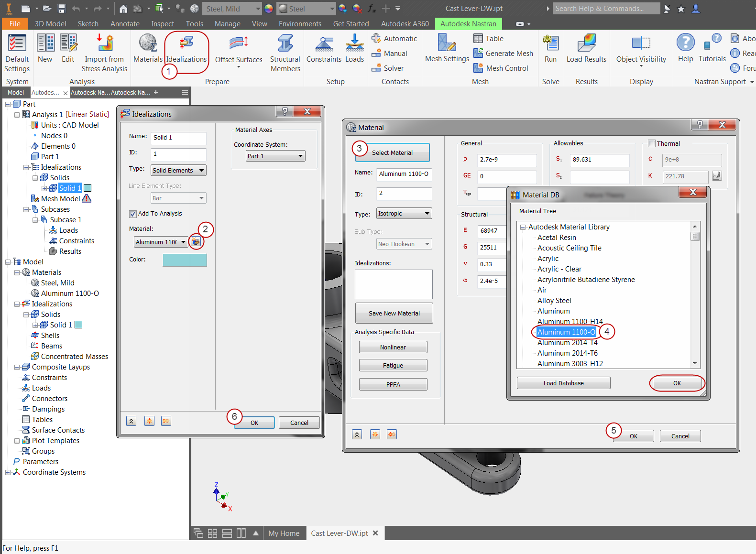
Task: Add Loads from the Setup panel
Action: coord(354,48)
